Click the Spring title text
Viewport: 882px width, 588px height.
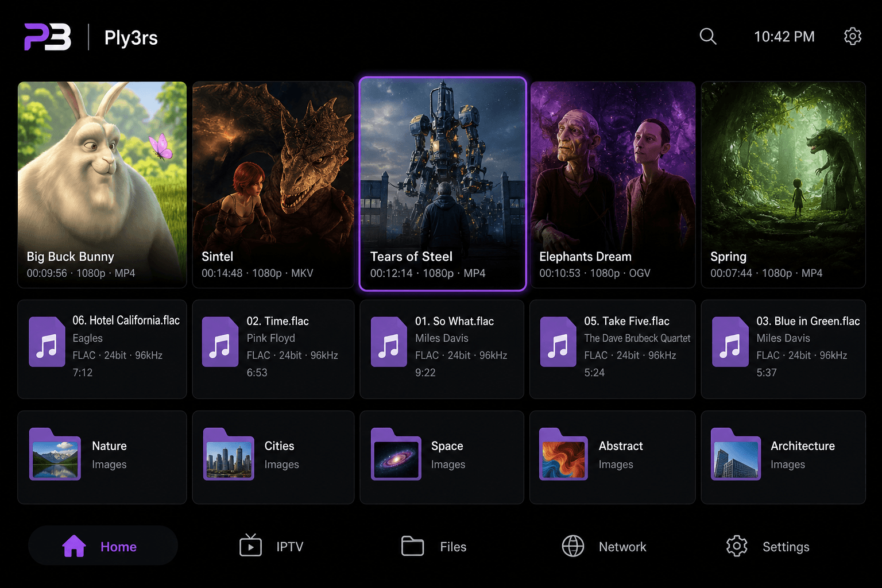[x=728, y=257]
